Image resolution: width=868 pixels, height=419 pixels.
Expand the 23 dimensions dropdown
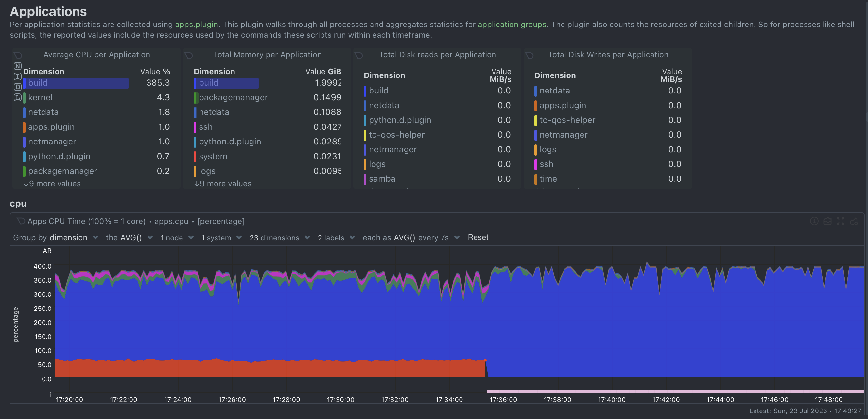pos(279,238)
